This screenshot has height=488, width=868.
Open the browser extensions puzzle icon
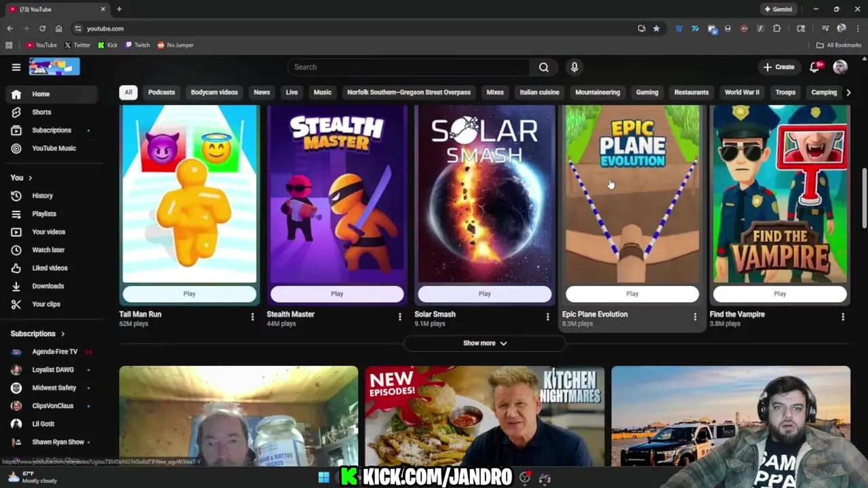tap(777, 28)
